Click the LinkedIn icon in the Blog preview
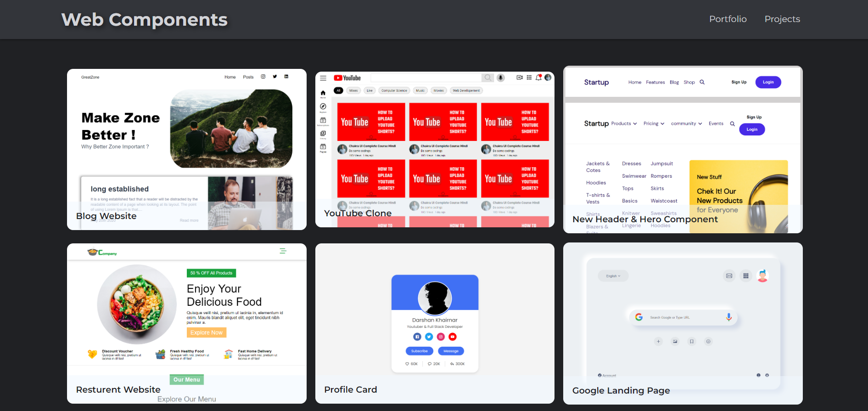The width and height of the screenshot is (868, 411). [286, 77]
